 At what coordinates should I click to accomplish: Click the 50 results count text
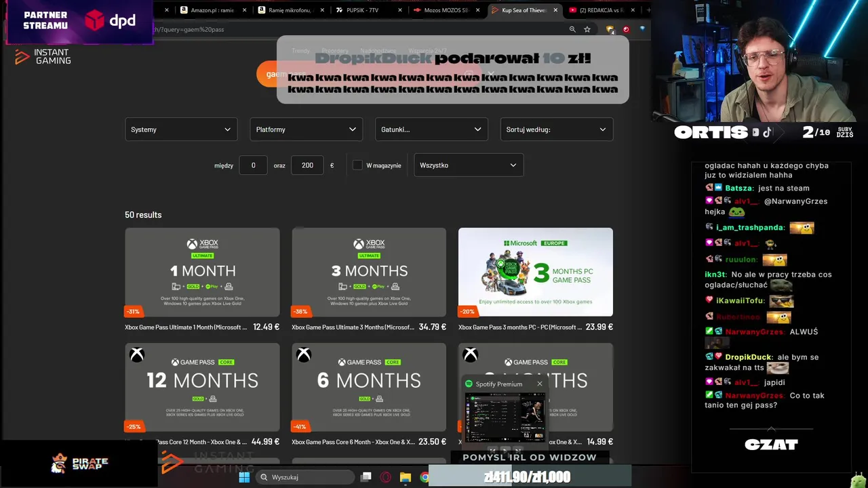click(x=143, y=215)
